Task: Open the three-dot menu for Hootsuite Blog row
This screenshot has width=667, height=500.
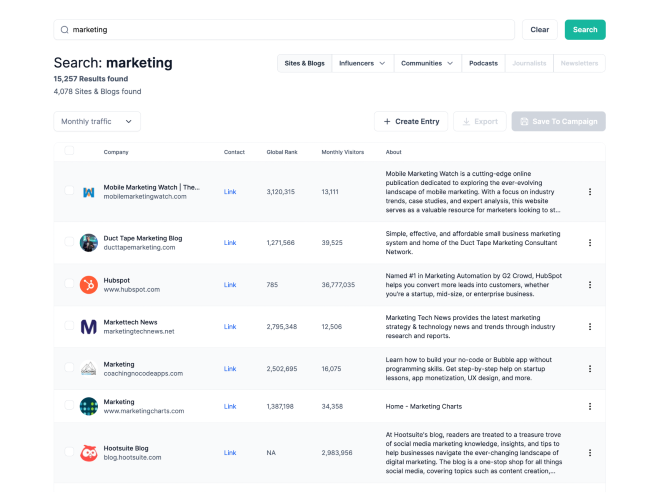Action: pyautogui.click(x=590, y=453)
